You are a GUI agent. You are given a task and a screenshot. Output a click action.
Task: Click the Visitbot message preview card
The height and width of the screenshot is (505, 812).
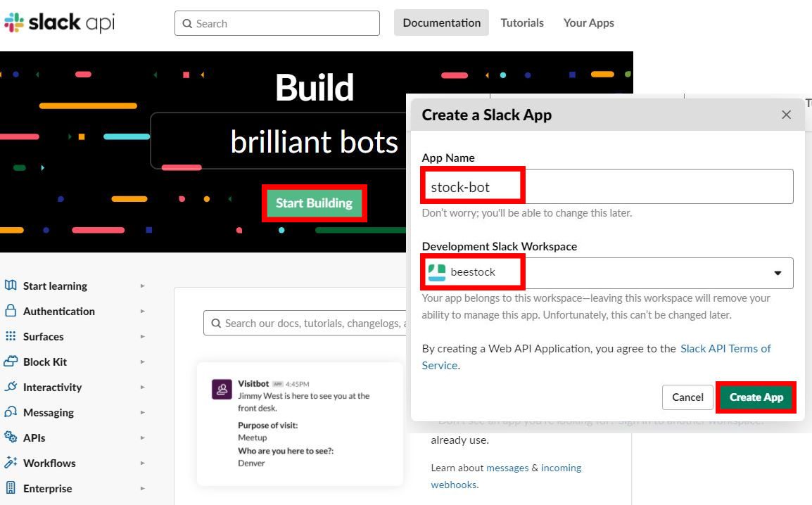click(x=300, y=424)
